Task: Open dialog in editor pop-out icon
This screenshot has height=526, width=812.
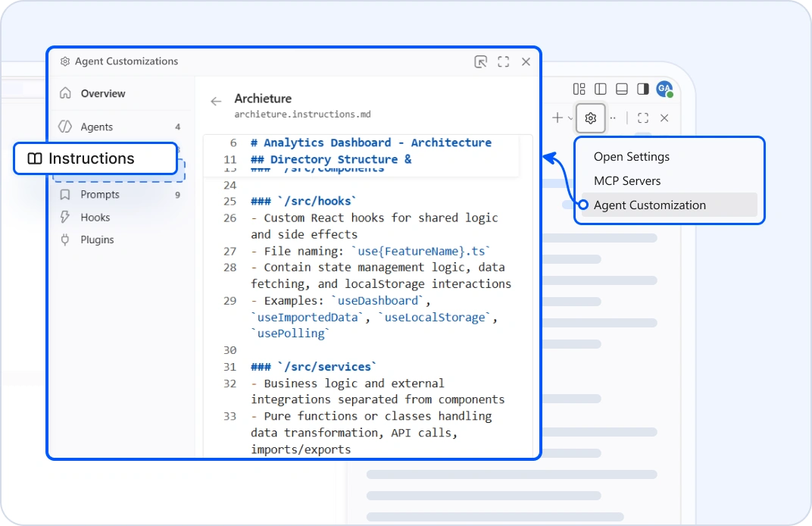Action: point(480,61)
